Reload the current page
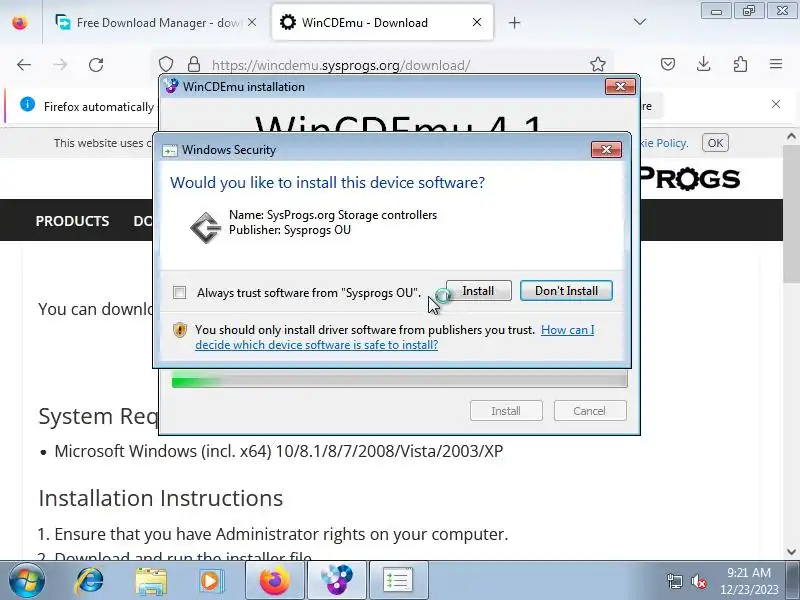This screenshot has height=600, width=800. (x=96, y=65)
